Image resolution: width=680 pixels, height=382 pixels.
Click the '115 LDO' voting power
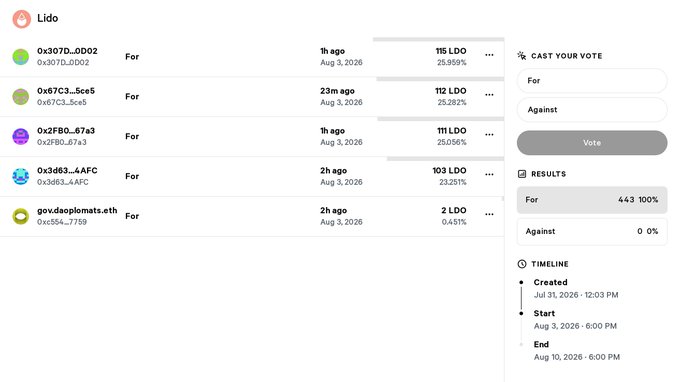451,51
